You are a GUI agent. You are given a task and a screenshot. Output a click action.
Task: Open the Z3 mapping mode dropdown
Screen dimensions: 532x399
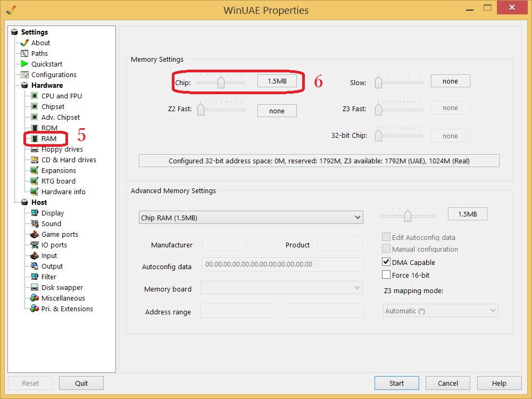pyautogui.click(x=440, y=311)
